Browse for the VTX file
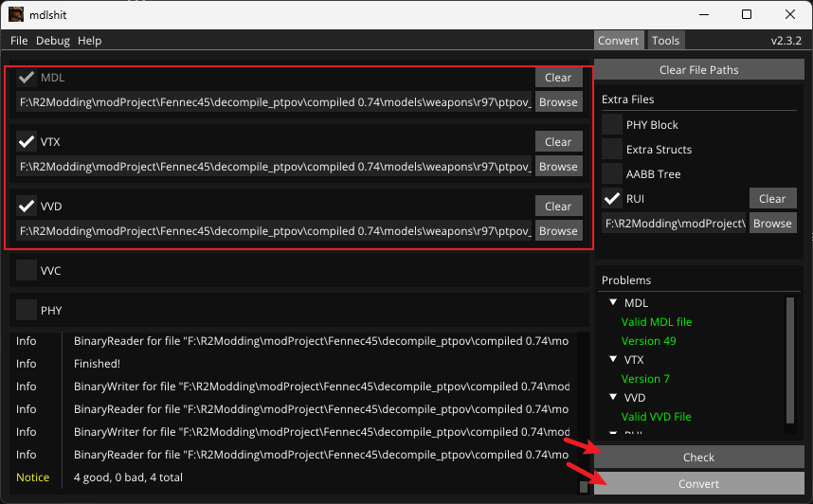The image size is (813, 504). click(x=558, y=167)
